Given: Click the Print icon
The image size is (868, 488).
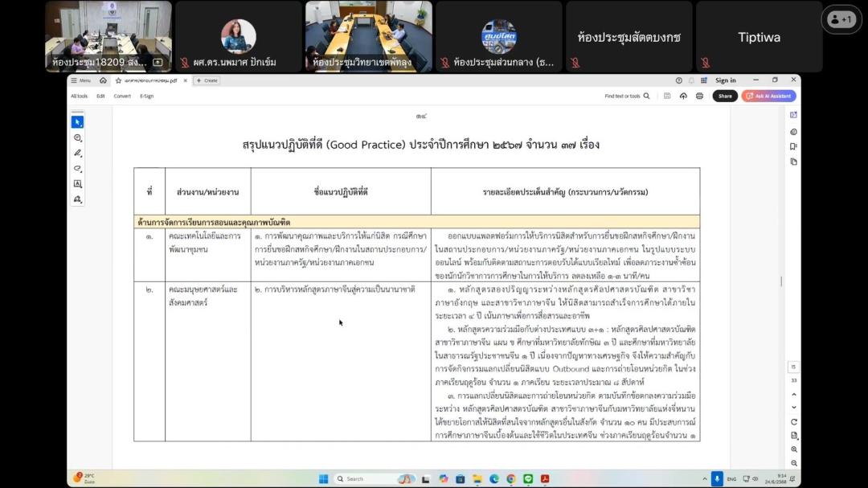Looking at the screenshot, I should pyautogui.click(x=700, y=96).
